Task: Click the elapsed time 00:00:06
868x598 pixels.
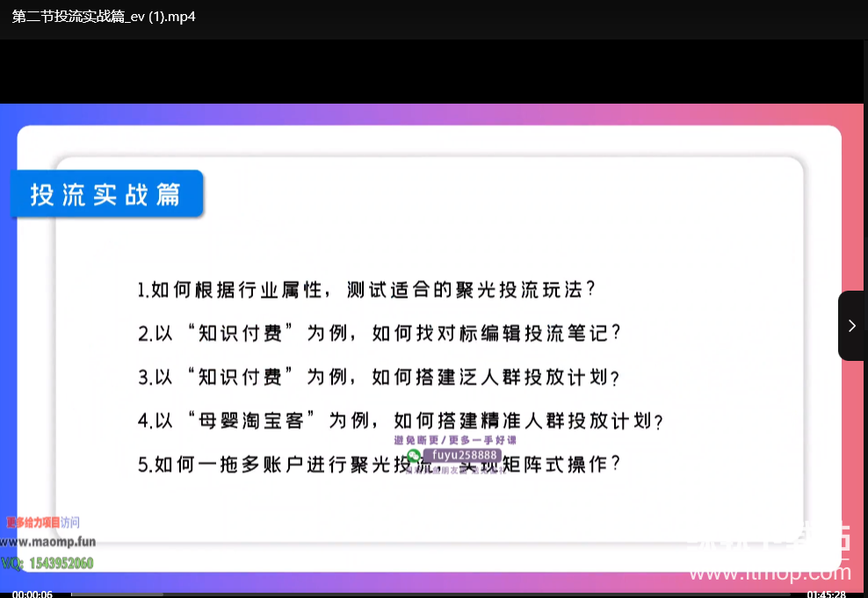Action: click(x=33, y=594)
